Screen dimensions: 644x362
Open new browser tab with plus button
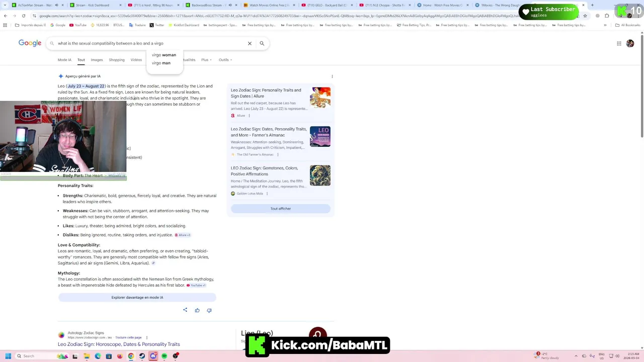coord(592,5)
